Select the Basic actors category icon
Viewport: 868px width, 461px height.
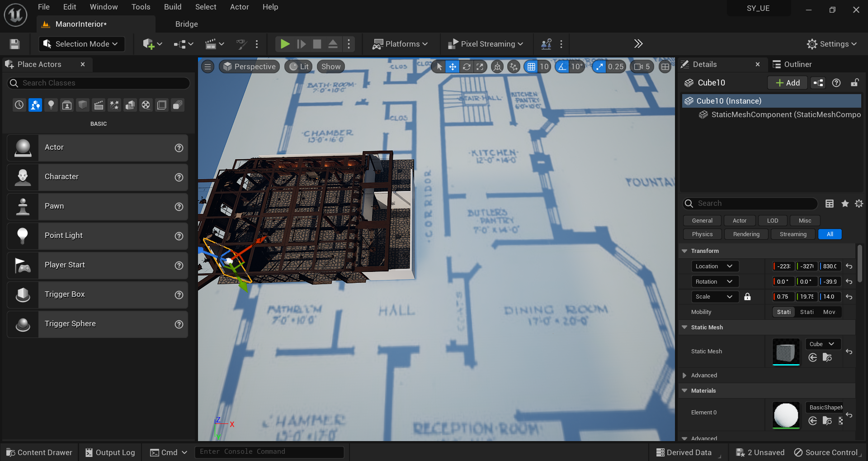(x=35, y=105)
